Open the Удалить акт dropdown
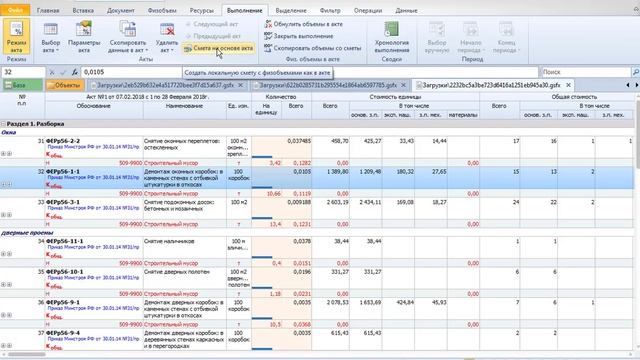 pos(167,38)
